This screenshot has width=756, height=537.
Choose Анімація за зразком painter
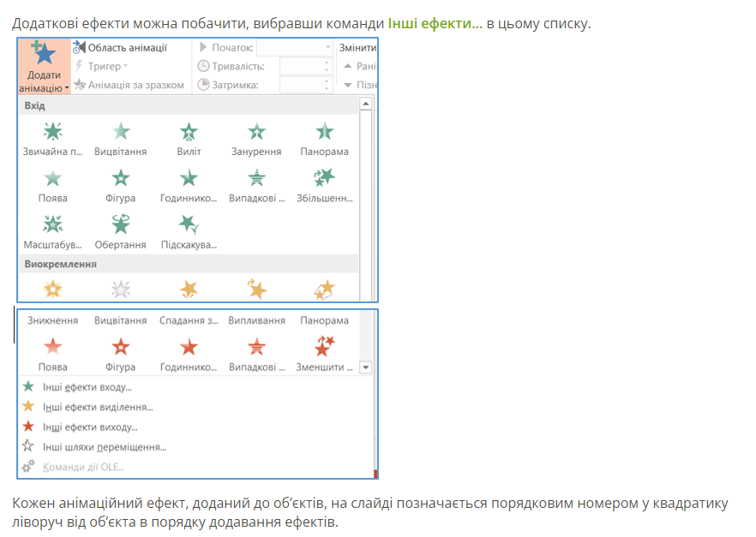pyautogui.click(x=129, y=85)
